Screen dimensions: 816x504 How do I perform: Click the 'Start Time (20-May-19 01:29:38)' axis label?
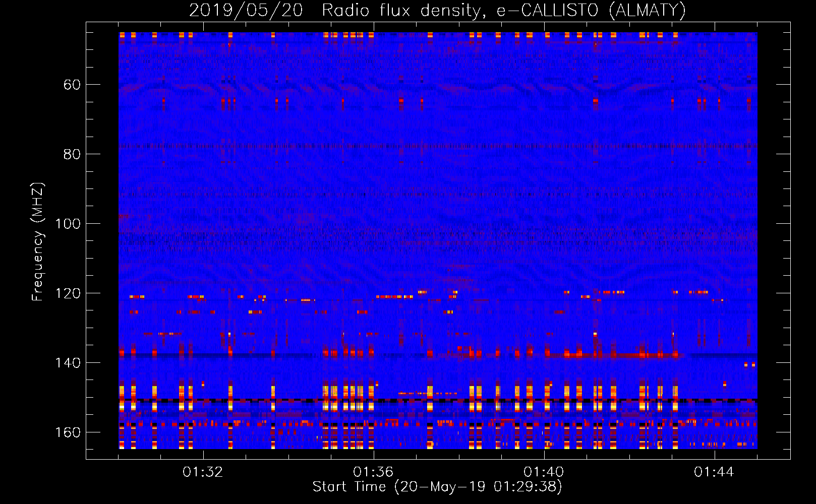click(x=437, y=487)
